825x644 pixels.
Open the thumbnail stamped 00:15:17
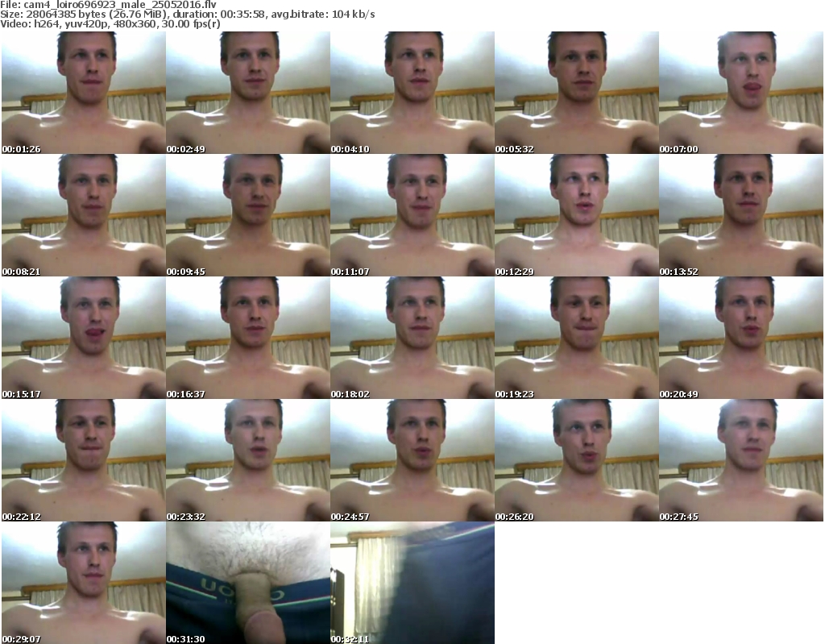[x=84, y=338]
